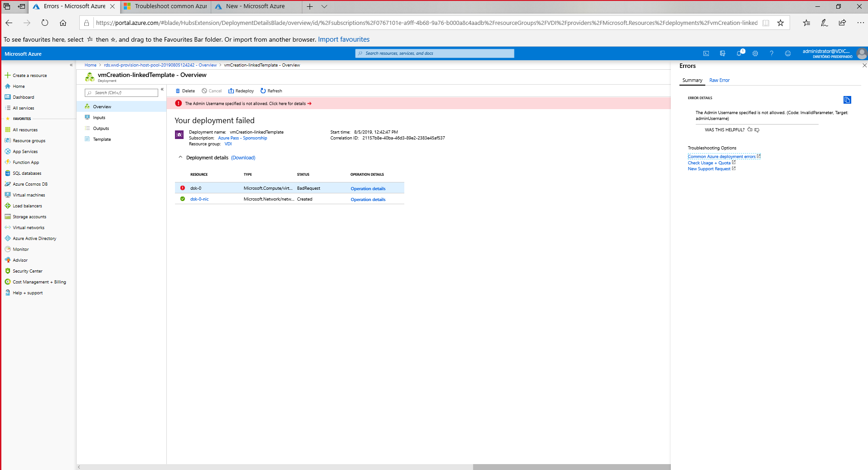Click inside the resources search box
The width and height of the screenshot is (868, 470).
(x=435, y=53)
